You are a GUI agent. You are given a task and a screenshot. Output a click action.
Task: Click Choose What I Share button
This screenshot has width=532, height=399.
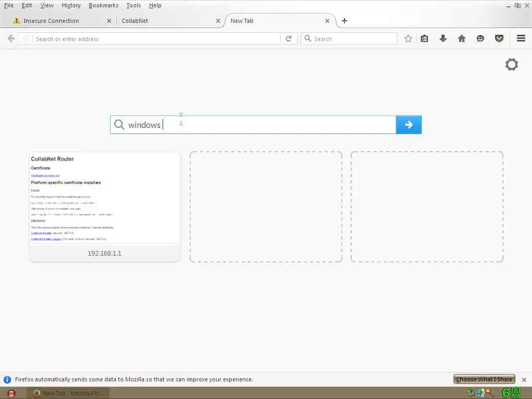coord(484,379)
